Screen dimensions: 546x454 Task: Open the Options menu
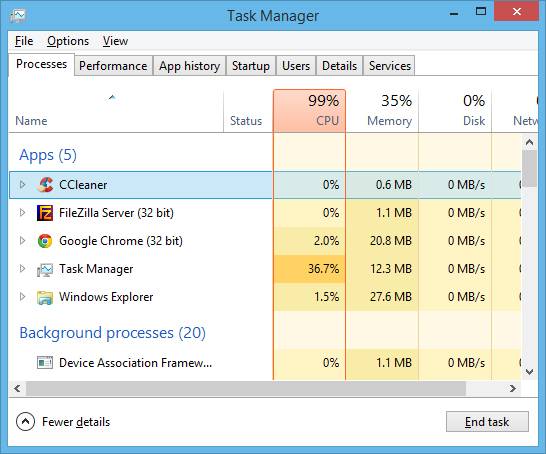[68, 41]
